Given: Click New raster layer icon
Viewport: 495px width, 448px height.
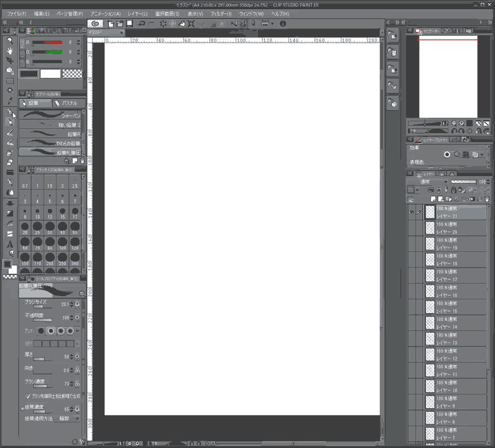Looking at the screenshot, I should 433,199.
